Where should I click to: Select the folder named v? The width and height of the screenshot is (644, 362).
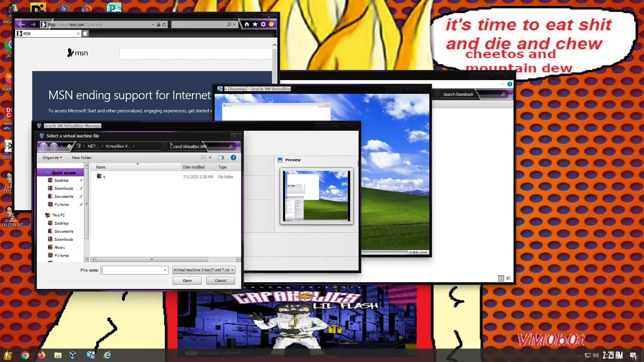click(104, 177)
